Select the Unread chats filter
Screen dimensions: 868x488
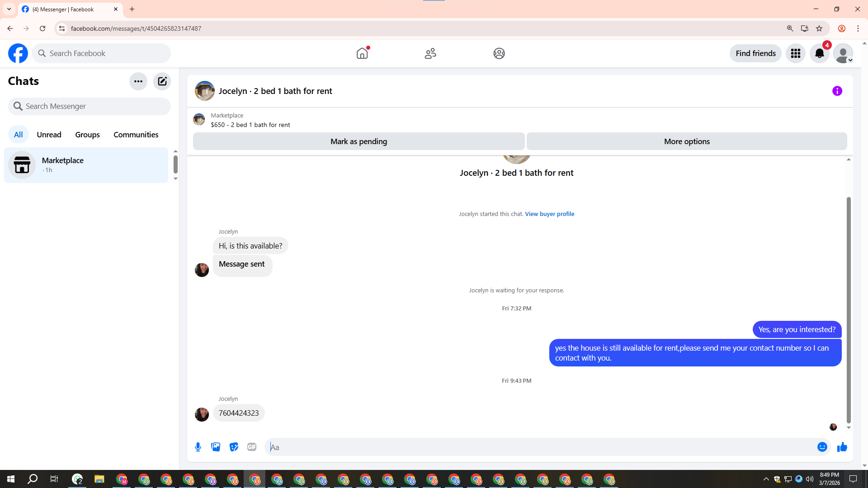(49, 135)
